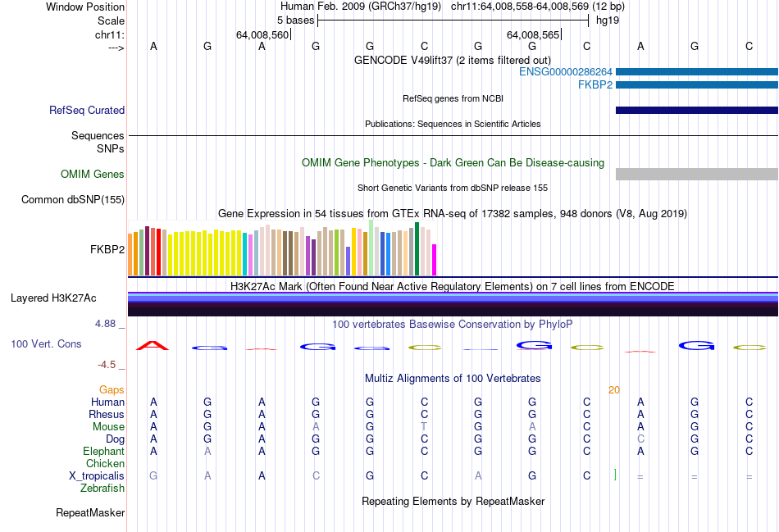Screen dimensions: 779x532
Task: Click the orange gap count 20
Action: pos(614,390)
